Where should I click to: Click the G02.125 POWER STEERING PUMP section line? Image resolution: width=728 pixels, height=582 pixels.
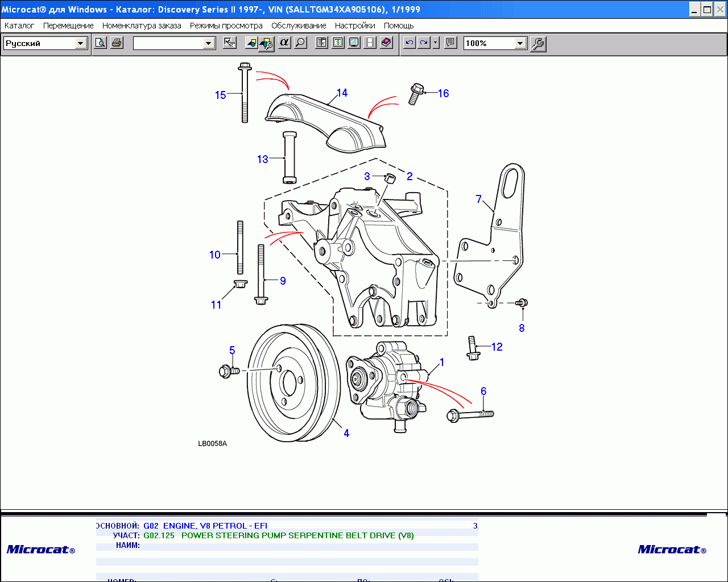[x=278, y=535]
